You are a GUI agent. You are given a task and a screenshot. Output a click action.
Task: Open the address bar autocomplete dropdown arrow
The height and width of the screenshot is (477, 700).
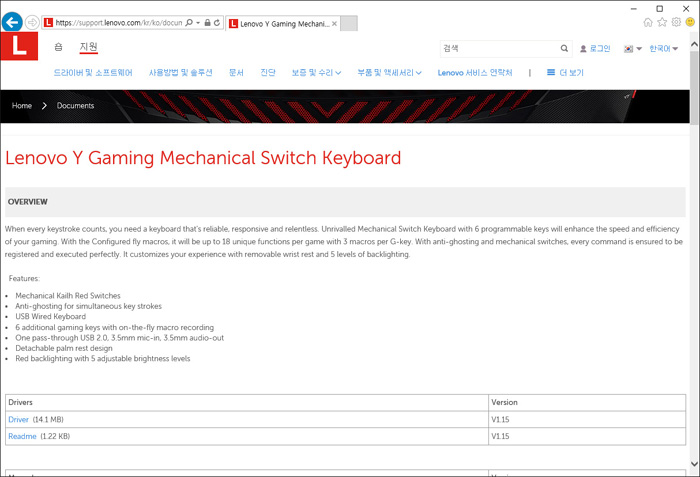198,23
